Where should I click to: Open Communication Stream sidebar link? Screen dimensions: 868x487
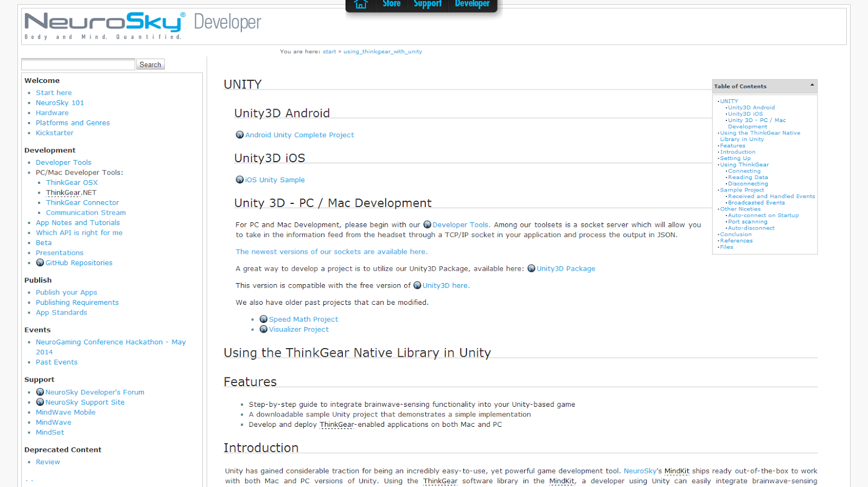point(86,213)
